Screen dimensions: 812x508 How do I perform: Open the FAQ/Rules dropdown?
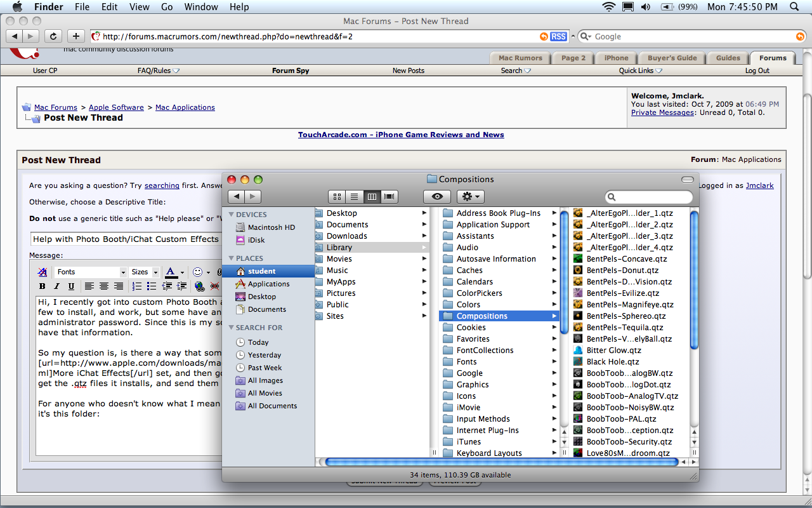point(159,70)
